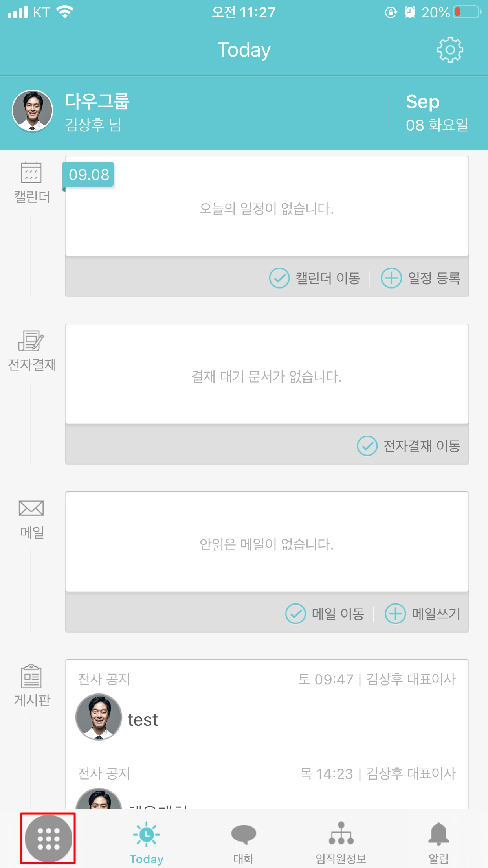
Task: Tap the Sep 08 화요일 date
Action: point(437,113)
